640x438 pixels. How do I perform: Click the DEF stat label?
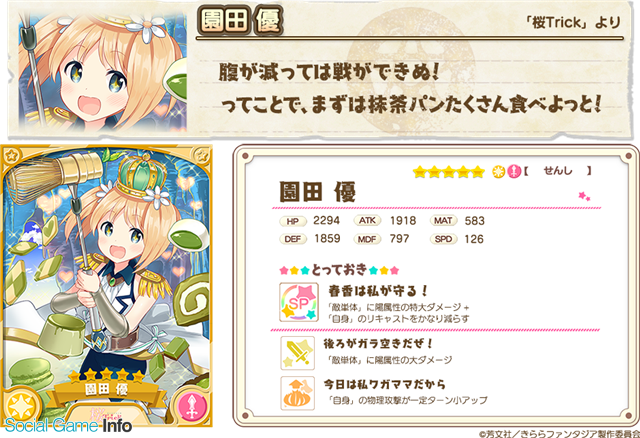pyautogui.click(x=293, y=239)
